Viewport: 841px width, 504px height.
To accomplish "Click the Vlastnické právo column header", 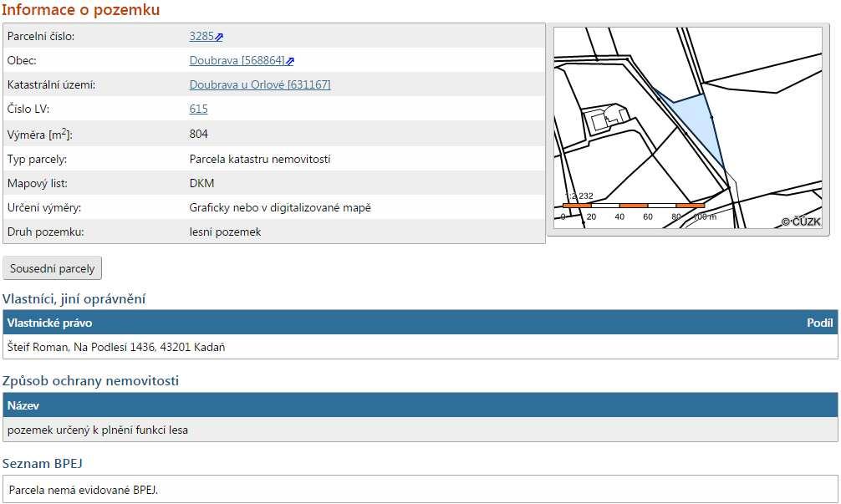I will coord(49,323).
